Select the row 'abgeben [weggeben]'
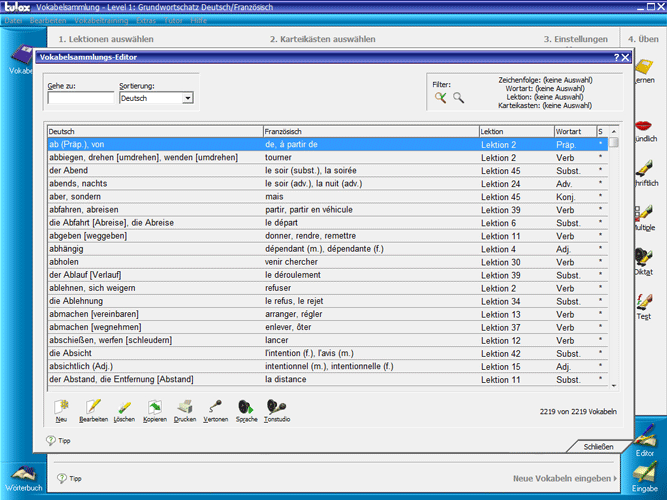 click(328, 236)
